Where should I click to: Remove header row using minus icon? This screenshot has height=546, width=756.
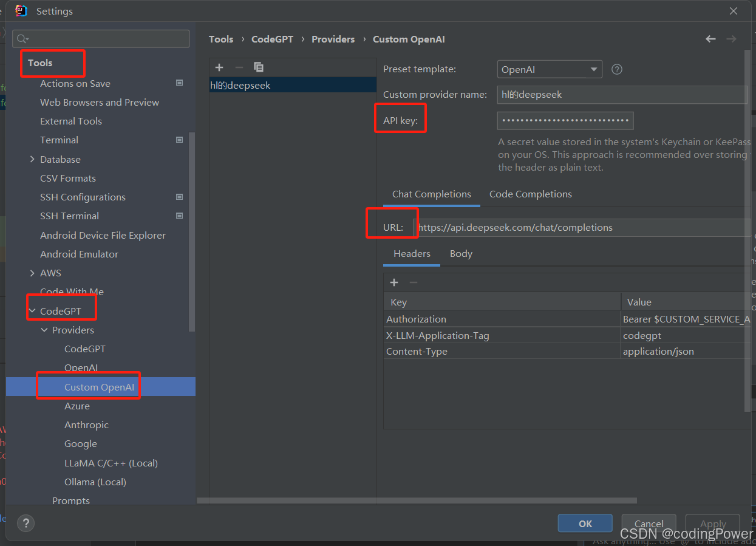(413, 282)
